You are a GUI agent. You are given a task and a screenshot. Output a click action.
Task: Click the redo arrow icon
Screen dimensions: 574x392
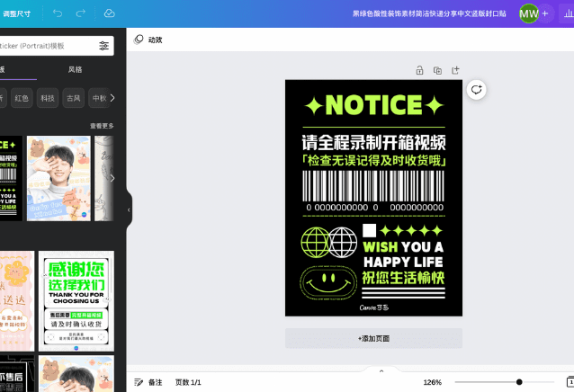pos(81,13)
